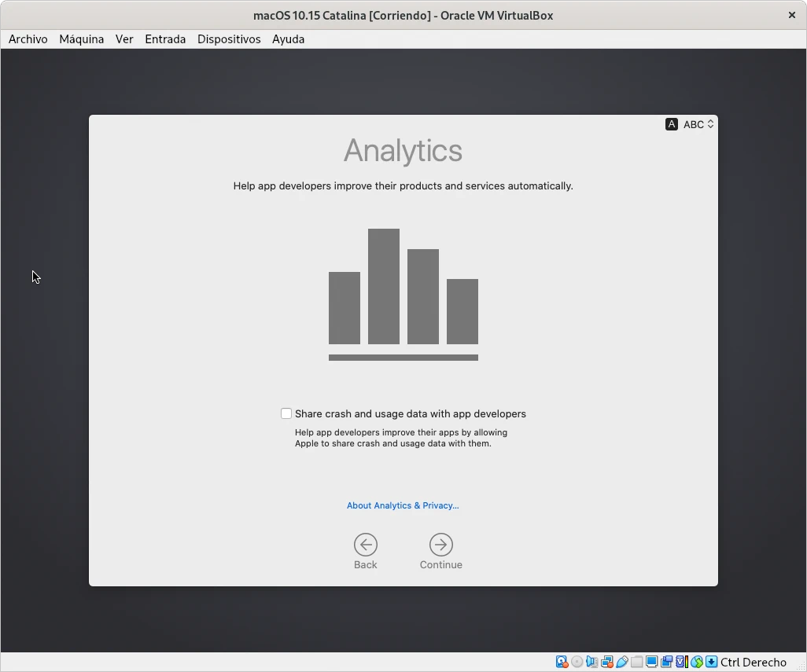Click the network adapters status icon

[606, 662]
